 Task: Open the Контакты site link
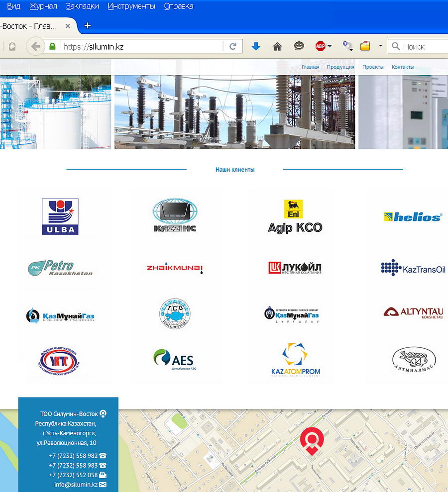403,67
